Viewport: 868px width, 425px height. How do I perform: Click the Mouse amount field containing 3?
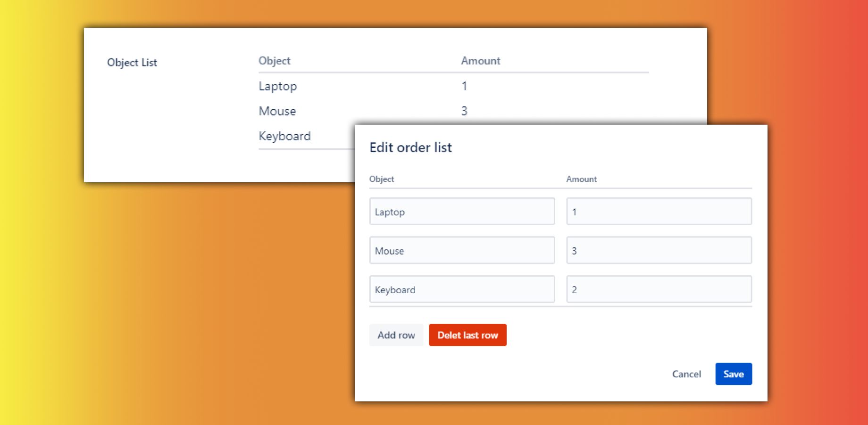click(659, 251)
